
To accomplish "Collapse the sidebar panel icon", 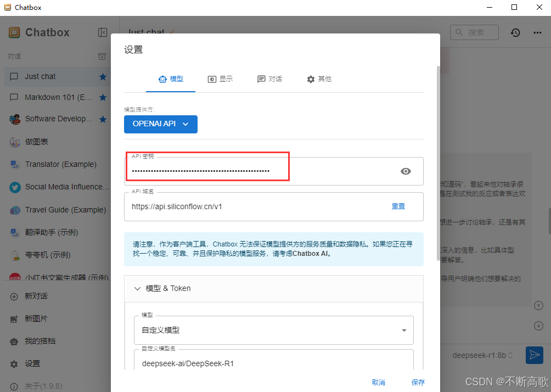I will (102, 33).
